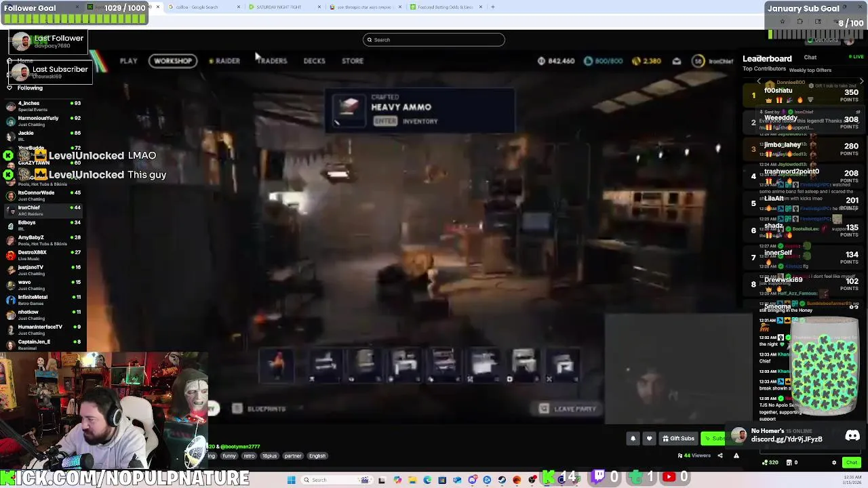Click the retro stream tag

pos(250,456)
